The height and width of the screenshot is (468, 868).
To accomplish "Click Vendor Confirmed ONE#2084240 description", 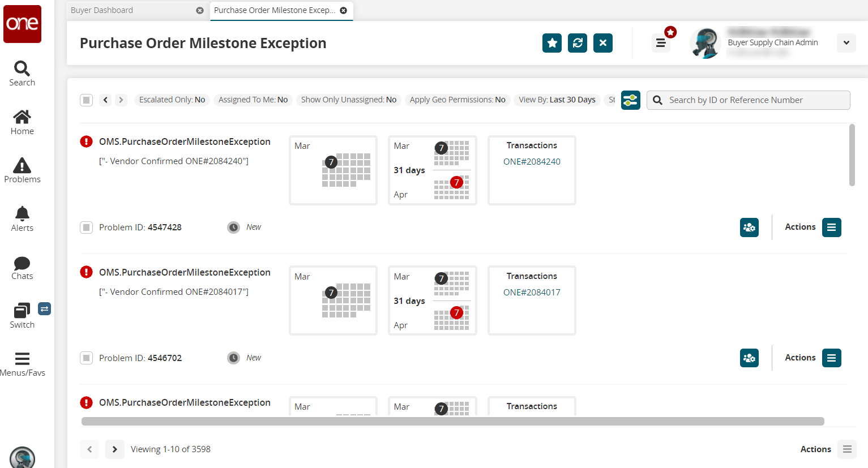I will 174,161.
